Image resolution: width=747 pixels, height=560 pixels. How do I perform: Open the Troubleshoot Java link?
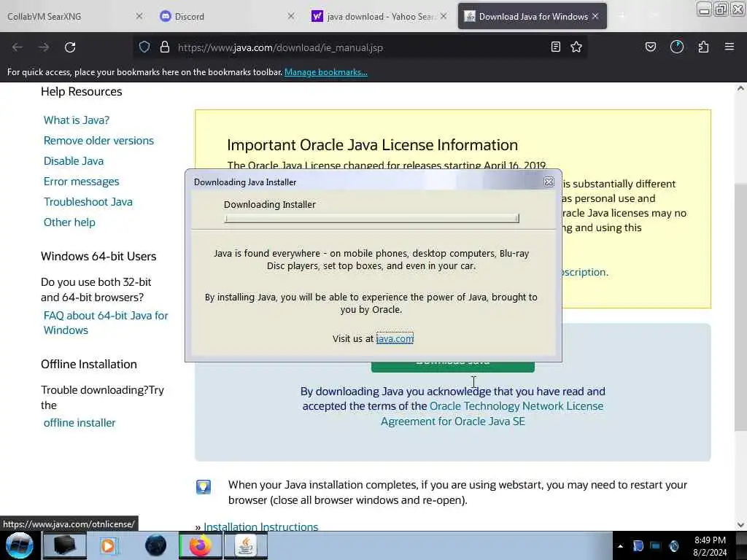(x=88, y=202)
